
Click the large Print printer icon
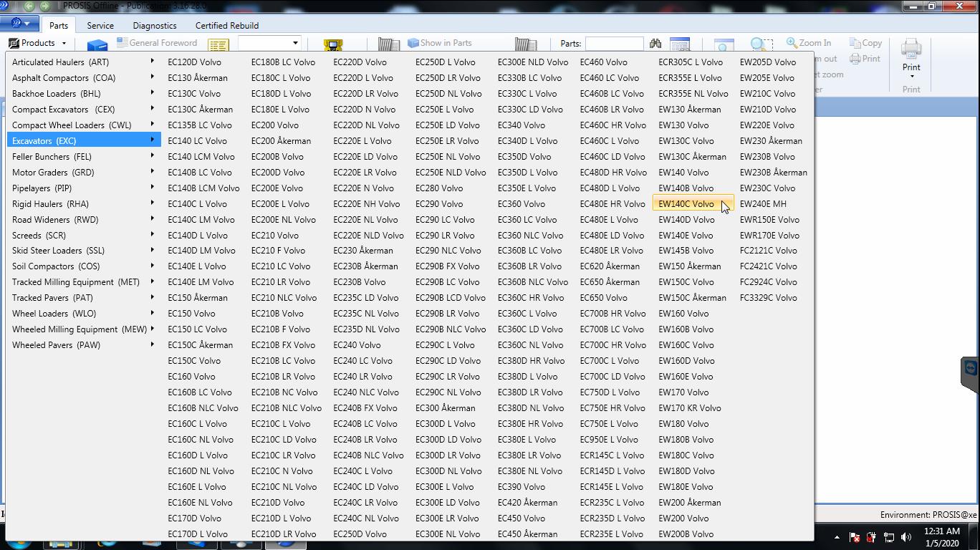coord(911,49)
